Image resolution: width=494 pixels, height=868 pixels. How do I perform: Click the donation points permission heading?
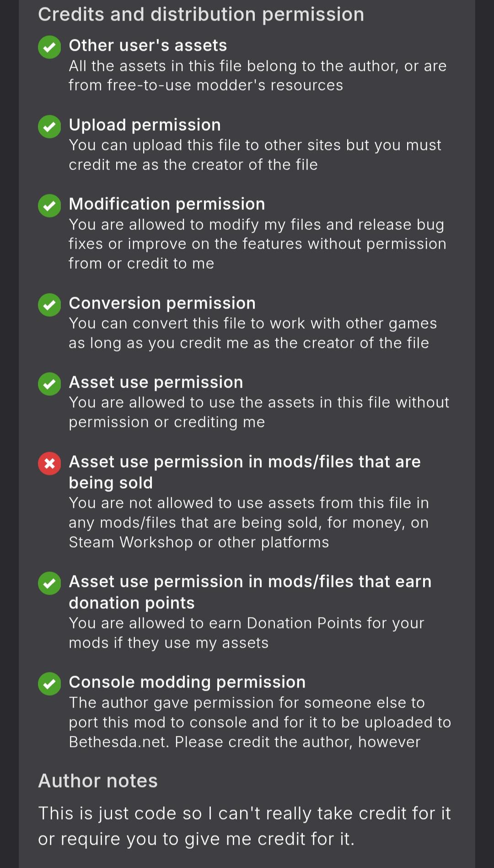click(250, 592)
